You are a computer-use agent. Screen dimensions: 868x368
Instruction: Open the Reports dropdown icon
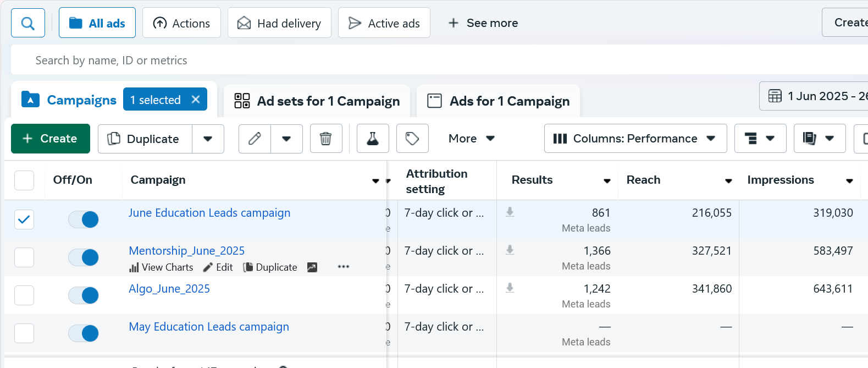pos(820,139)
